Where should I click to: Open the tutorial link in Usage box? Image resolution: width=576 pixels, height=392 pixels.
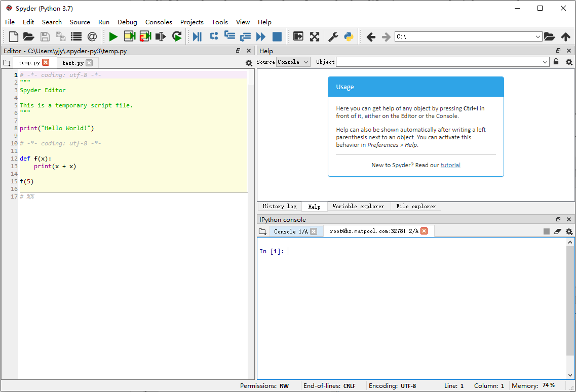[x=450, y=165]
